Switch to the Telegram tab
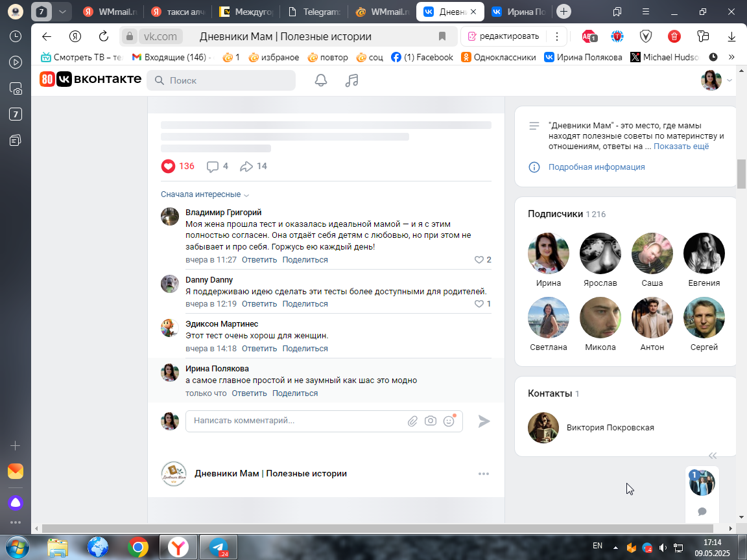747x560 pixels. 314,12
